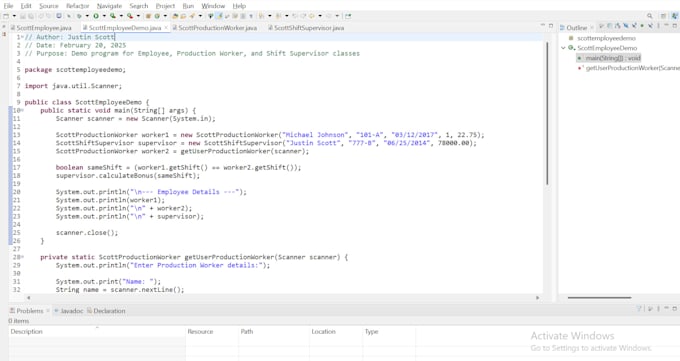The height and width of the screenshot is (361, 680).
Task: Open the Debug dropdown arrow
Action: (x=87, y=16)
